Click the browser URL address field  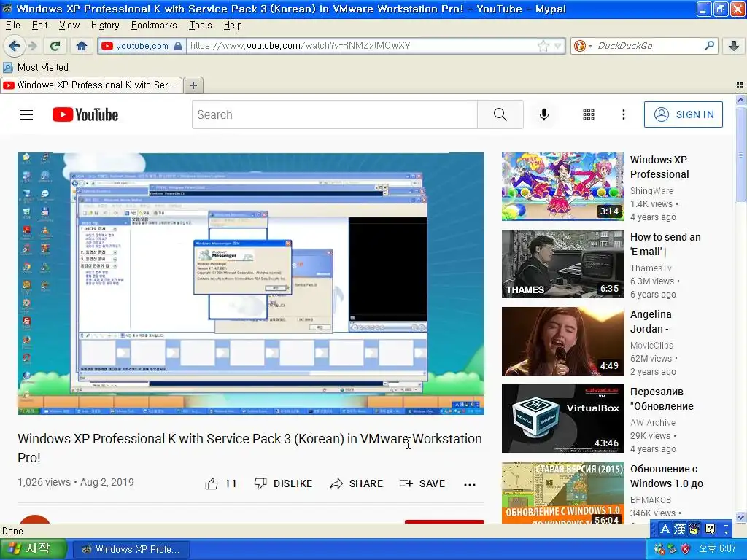click(x=361, y=46)
